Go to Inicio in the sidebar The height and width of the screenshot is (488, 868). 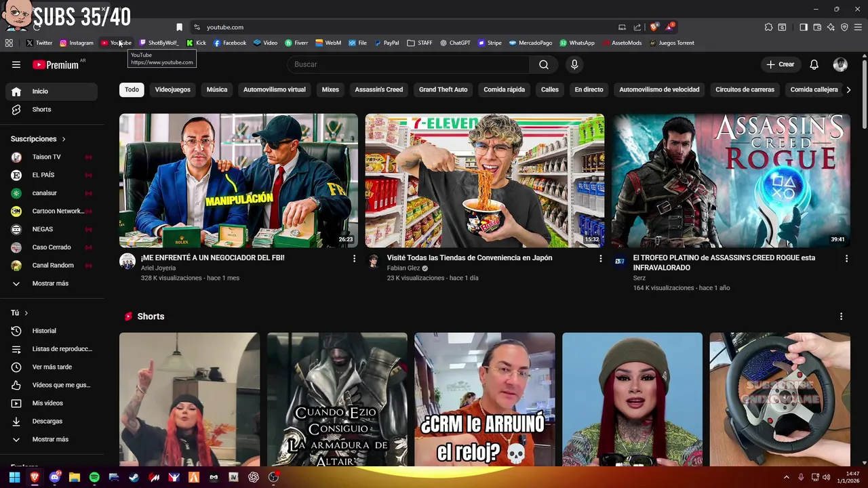pyautogui.click(x=52, y=91)
